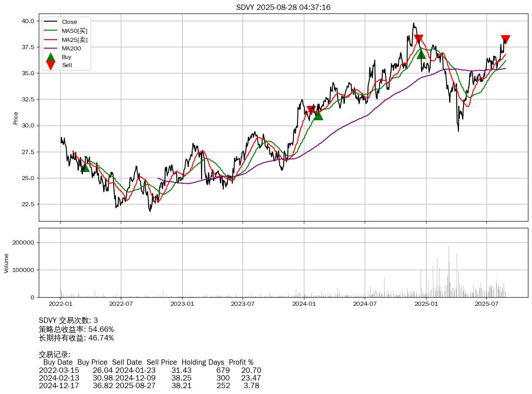This screenshot has height=394, width=532.
Task: Click the green Buy marker near March 2022
Action: pyautogui.click(x=85, y=168)
